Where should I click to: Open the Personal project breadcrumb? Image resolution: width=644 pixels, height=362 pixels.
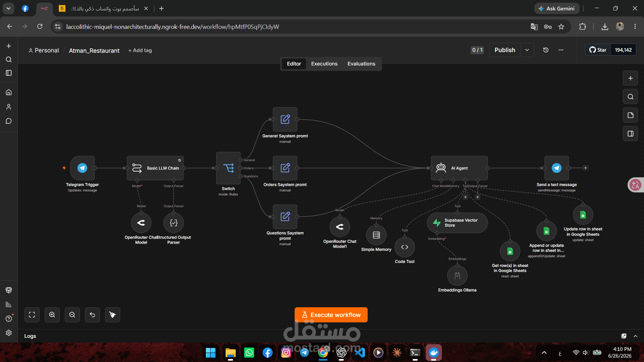(44, 50)
